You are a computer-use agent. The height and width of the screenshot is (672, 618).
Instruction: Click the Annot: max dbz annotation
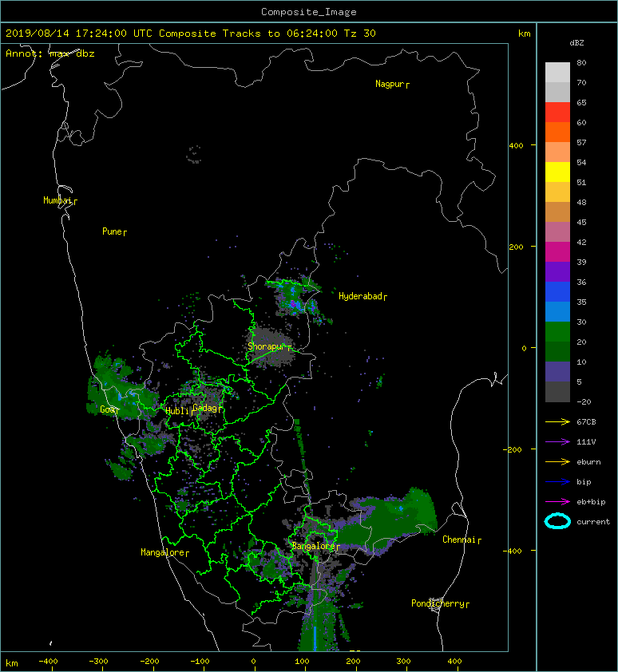50,53
